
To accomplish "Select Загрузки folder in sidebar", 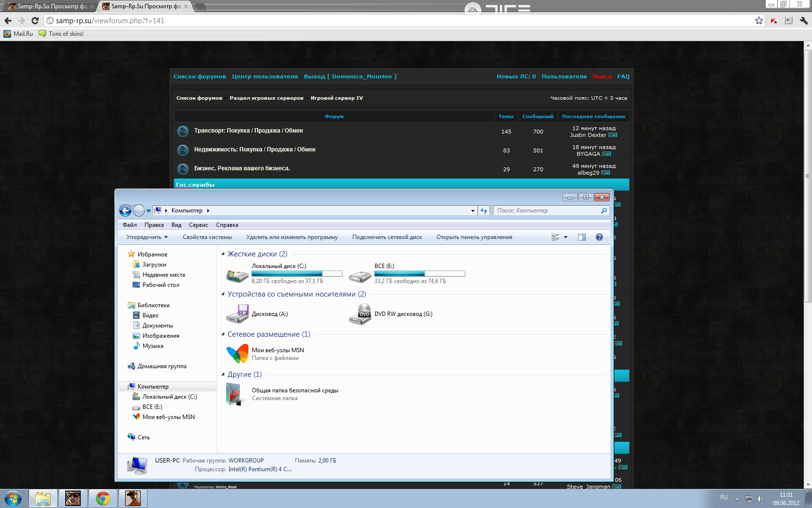I will coord(154,265).
